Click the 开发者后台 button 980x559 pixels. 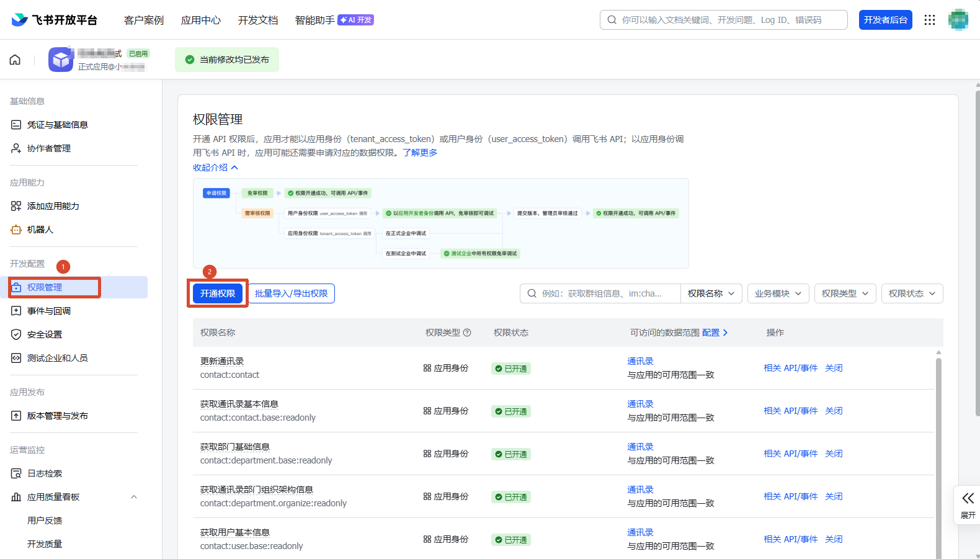tap(886, 20)
